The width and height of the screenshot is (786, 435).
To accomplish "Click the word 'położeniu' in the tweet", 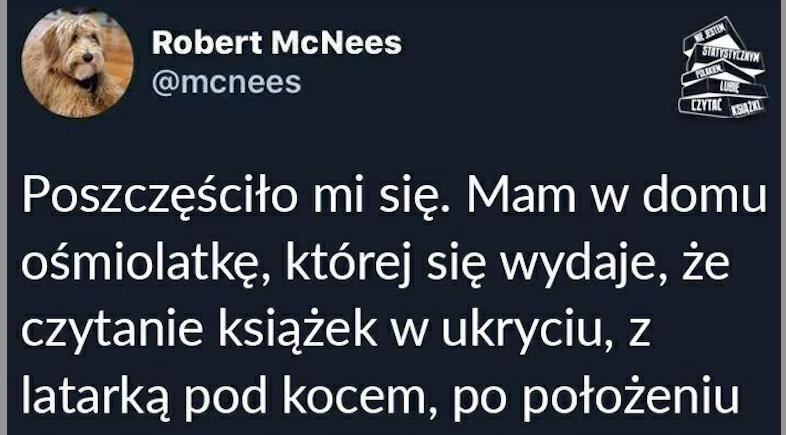I will (634, 397).
